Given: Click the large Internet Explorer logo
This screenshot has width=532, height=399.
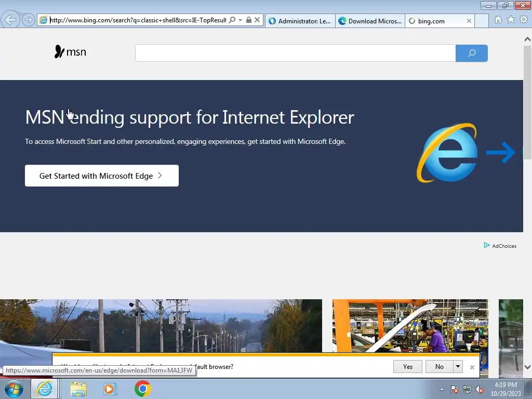Looking at the screenshot, I should click(447, 153).
